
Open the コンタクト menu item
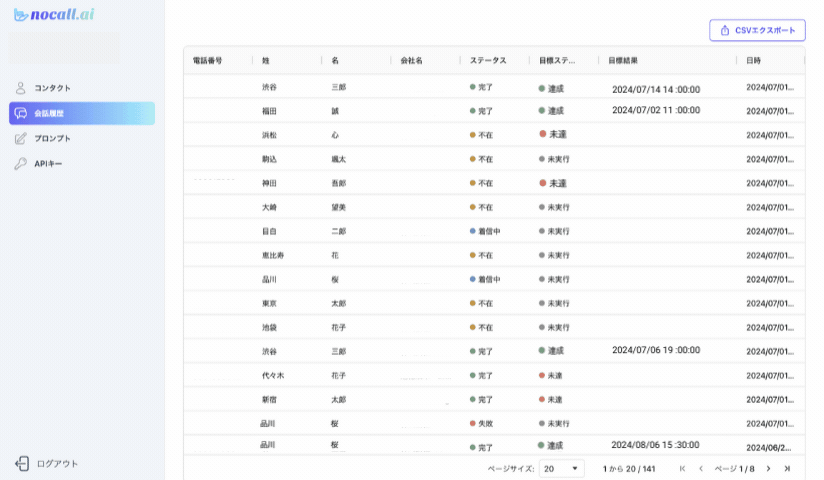(x=53, y=88)
